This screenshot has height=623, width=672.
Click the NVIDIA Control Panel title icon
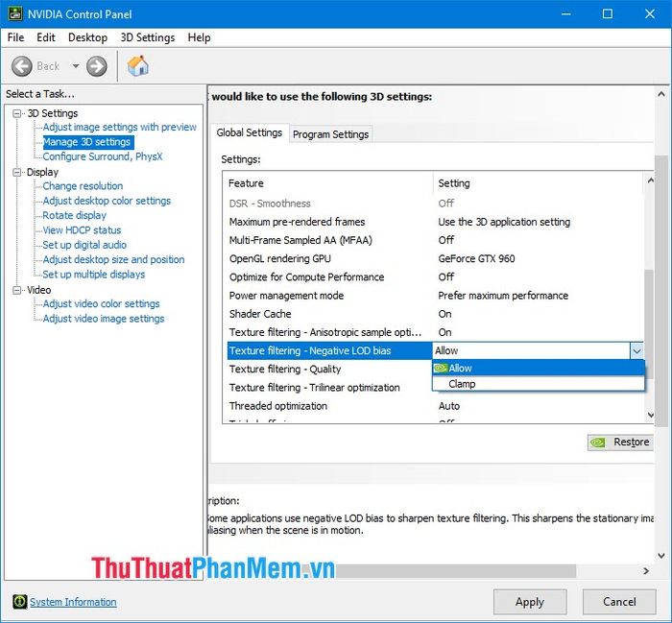[14, 13]
